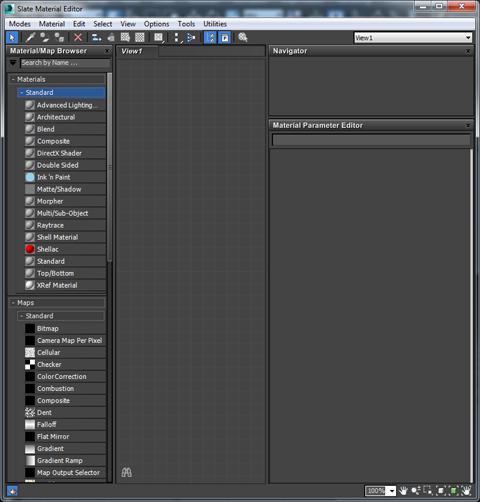Image resolution: width=480 pixels, height=502 pixels.
Task: Open the Material menu
Action: 52,24
